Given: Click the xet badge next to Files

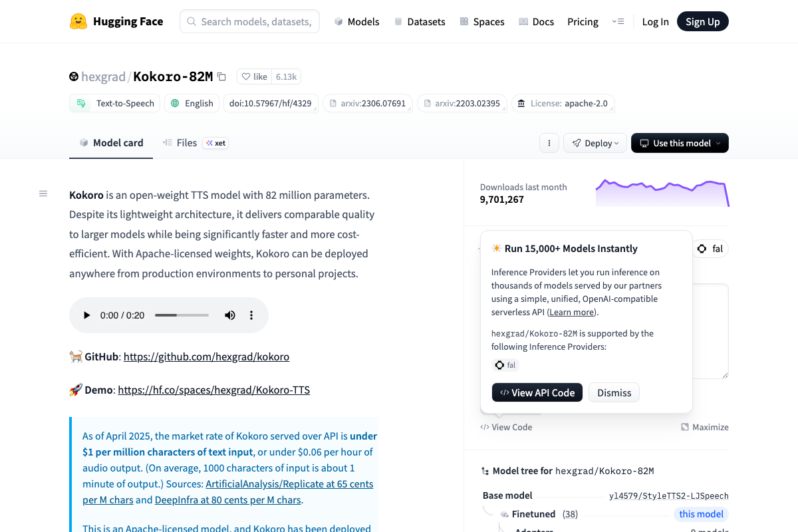Looking at the screenshot, I should 215,143.
